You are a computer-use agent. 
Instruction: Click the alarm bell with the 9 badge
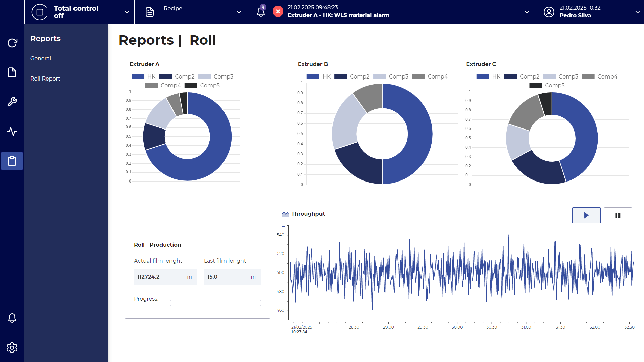(261, 12)
